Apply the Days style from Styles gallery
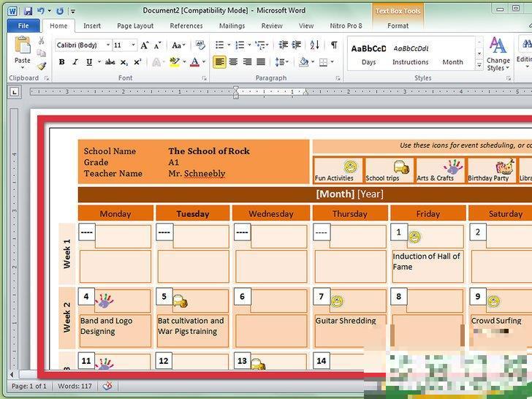The height and width of the screenshot is (399, 532). [x=368, y=54]
